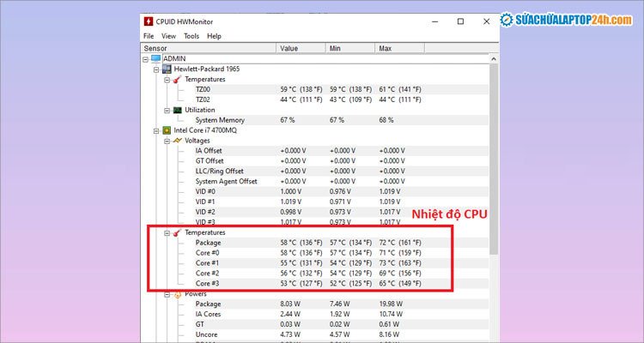
Task: Click the 72 °C Package max value
Action: [x=400, y=243]
